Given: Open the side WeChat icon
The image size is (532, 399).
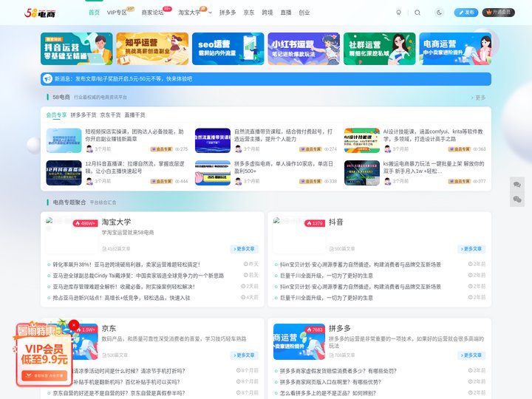Looking at the screenshot, I should [517, 199].
